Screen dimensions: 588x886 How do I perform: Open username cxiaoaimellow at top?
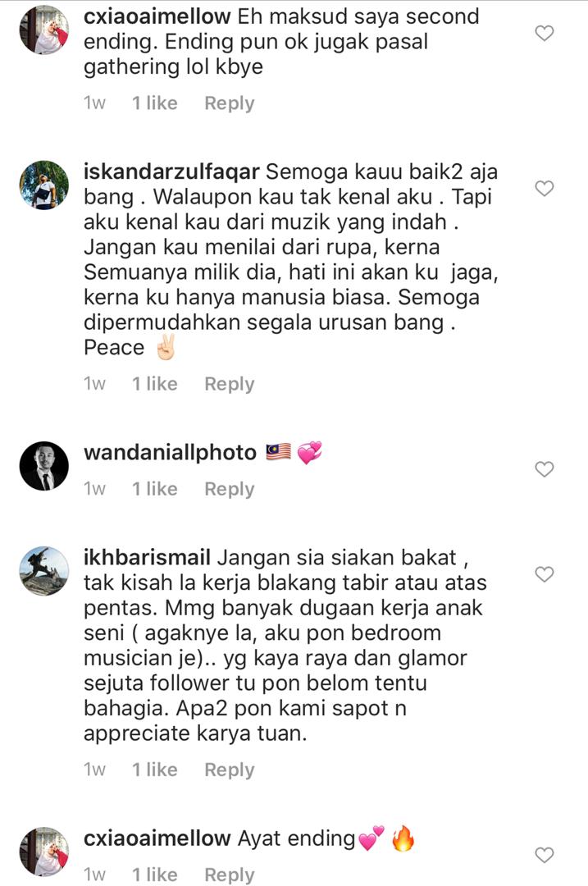[157, 16]
